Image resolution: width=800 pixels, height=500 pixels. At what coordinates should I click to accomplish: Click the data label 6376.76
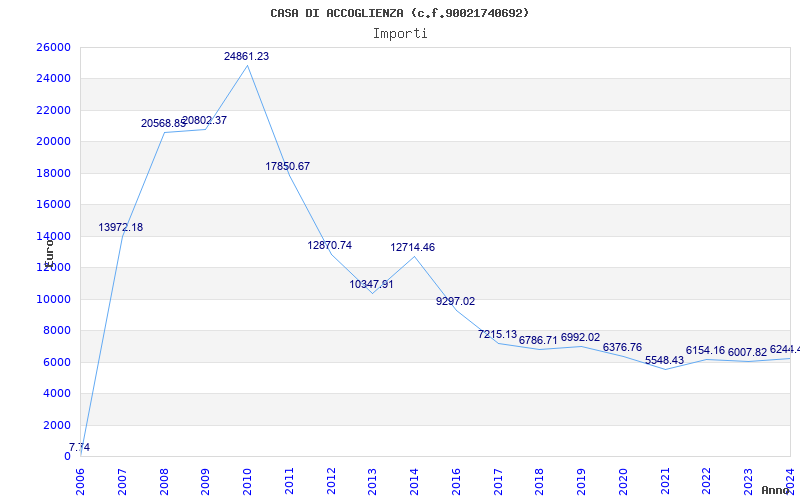[622, 347]
